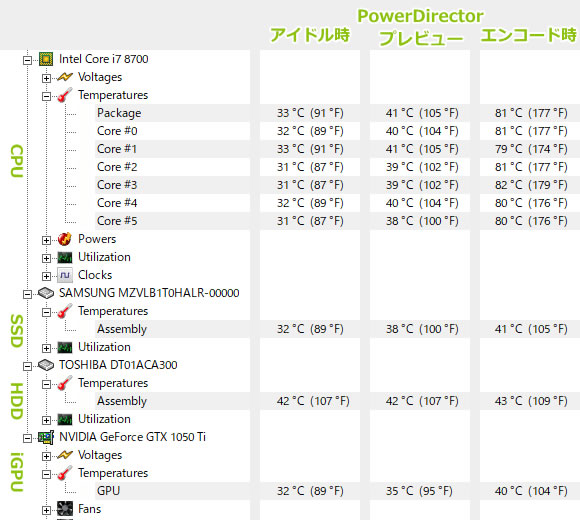Click the lightning Voltages icon under Intel Core i7

click(65, 77)
